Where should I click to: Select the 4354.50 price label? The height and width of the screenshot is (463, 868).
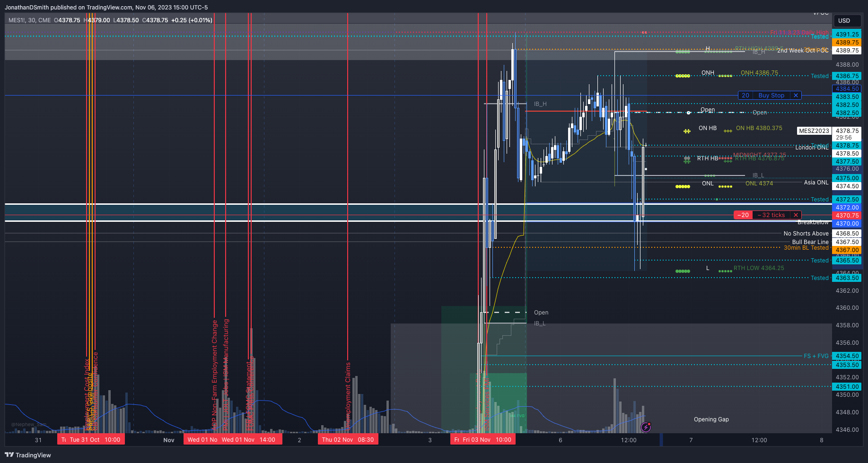click(x=847, y=356)
